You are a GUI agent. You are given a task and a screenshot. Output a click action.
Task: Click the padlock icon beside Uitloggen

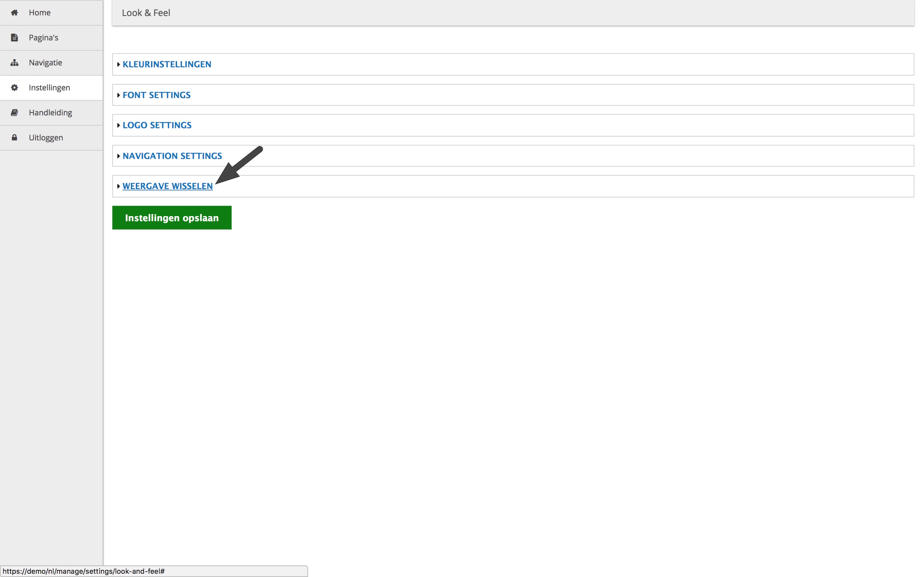tap(14, 137)
